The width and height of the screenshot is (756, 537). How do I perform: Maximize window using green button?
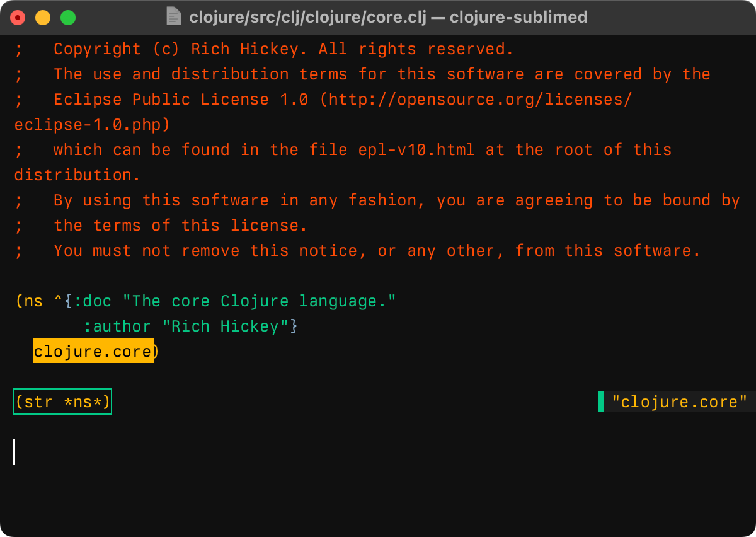(68, 18)
